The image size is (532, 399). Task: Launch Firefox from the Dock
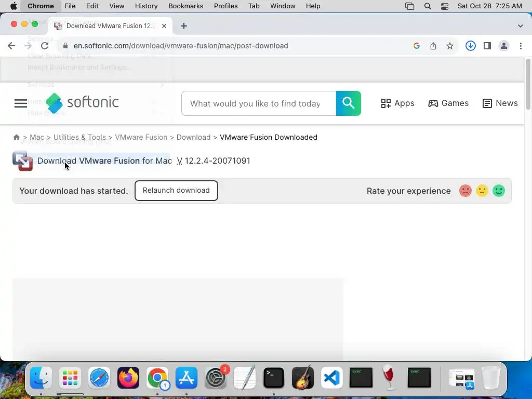click(128, 378)
